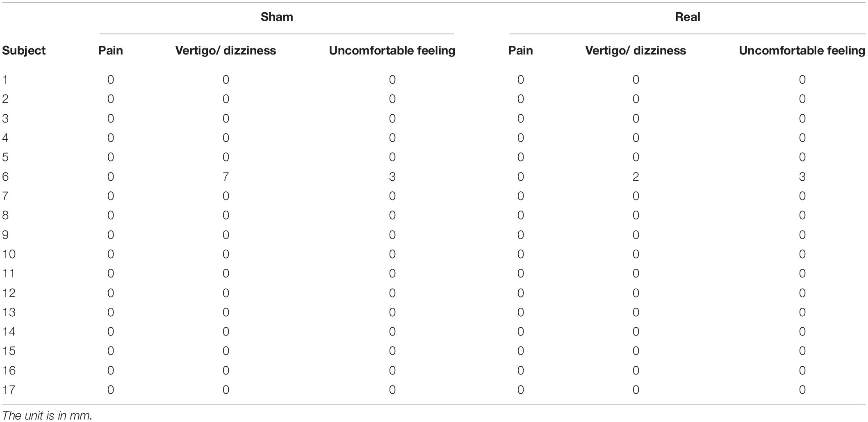Click the footnote 'The unit is in mm.'

[47, 415]
